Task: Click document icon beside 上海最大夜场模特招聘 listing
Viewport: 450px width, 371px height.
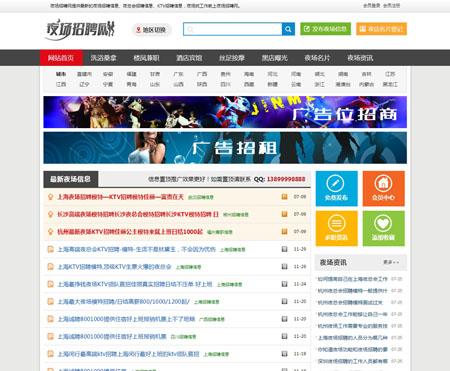Action: coord(50,302)
